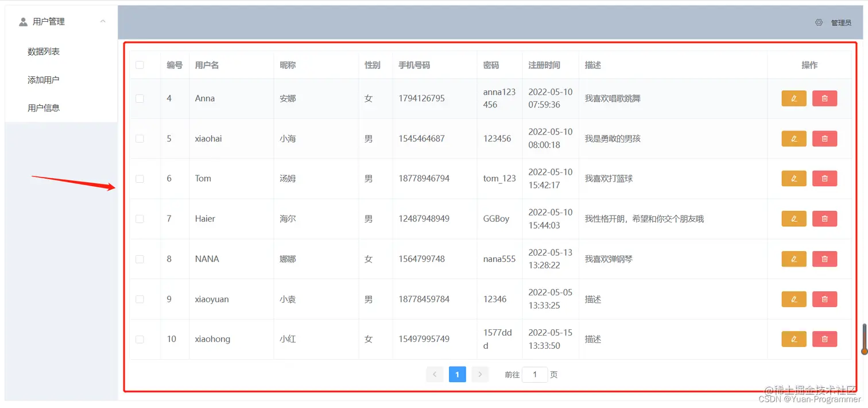Open the 数据列表 menu item
868x408 pixels.
(x=44, y=52)
